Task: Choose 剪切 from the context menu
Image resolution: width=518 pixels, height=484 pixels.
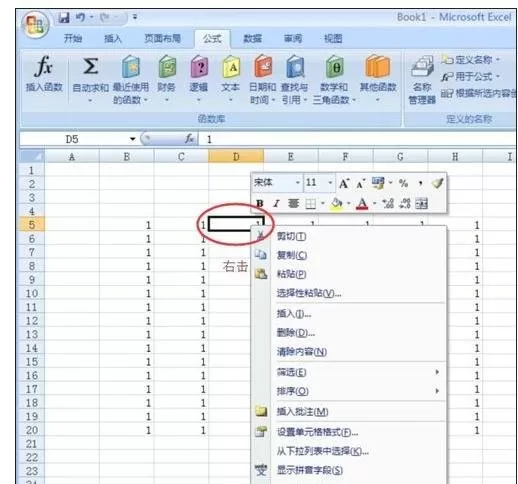Action: (x=292, y=237)
